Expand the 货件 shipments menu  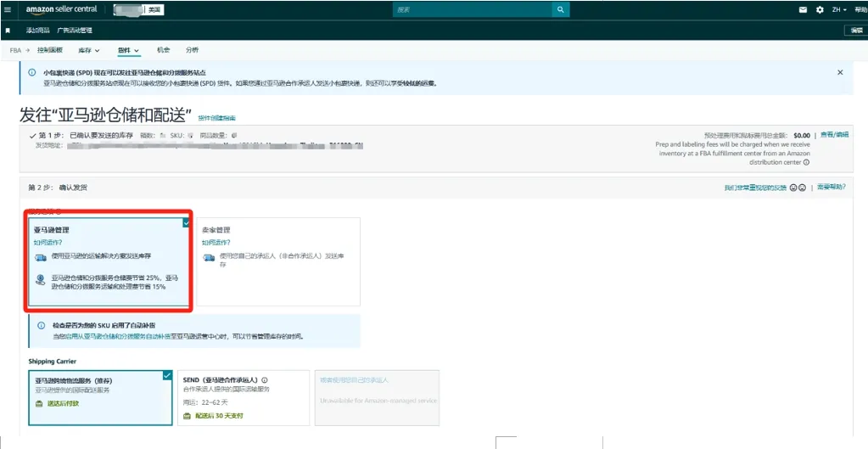(128, 51)
